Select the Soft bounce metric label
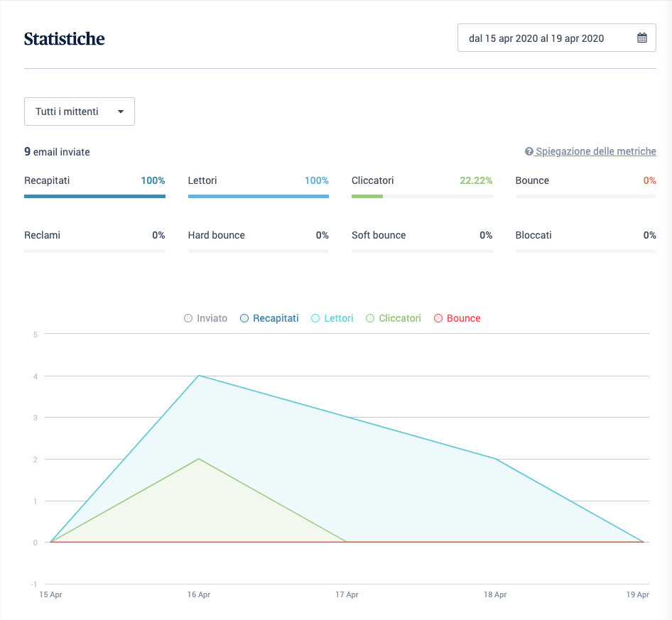Viewport: 672px width, 620px height. [379, 235]
